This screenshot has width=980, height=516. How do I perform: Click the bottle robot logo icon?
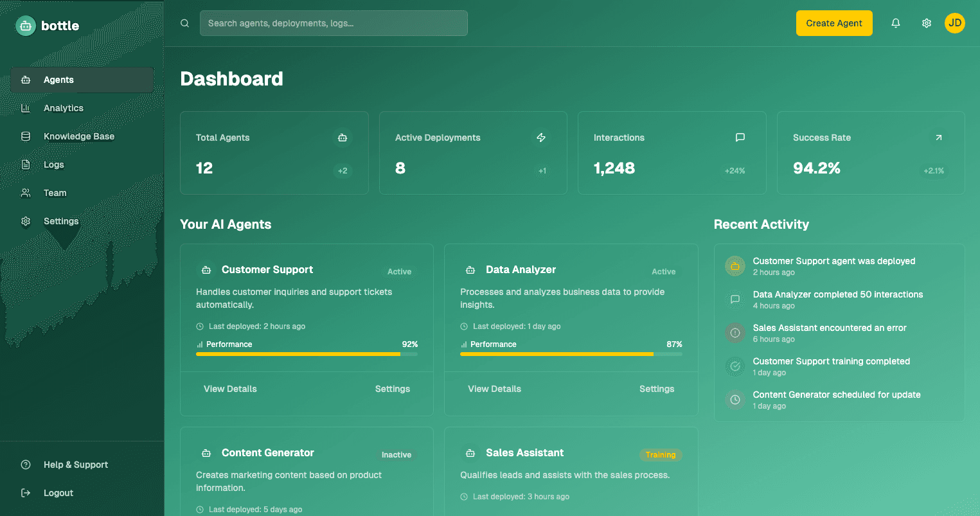(26, 26)
